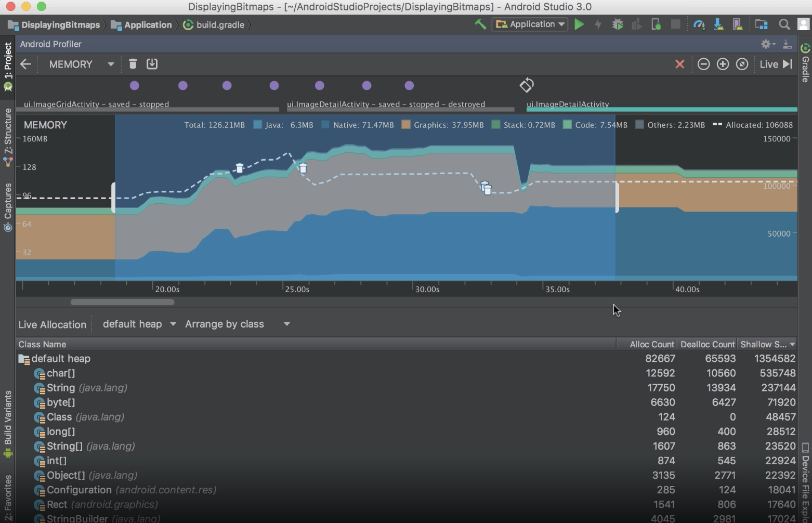The height and width of the screenshot is (523, 812).
Task: Open the Device File Explorer tab
Action: pos(805,482)
